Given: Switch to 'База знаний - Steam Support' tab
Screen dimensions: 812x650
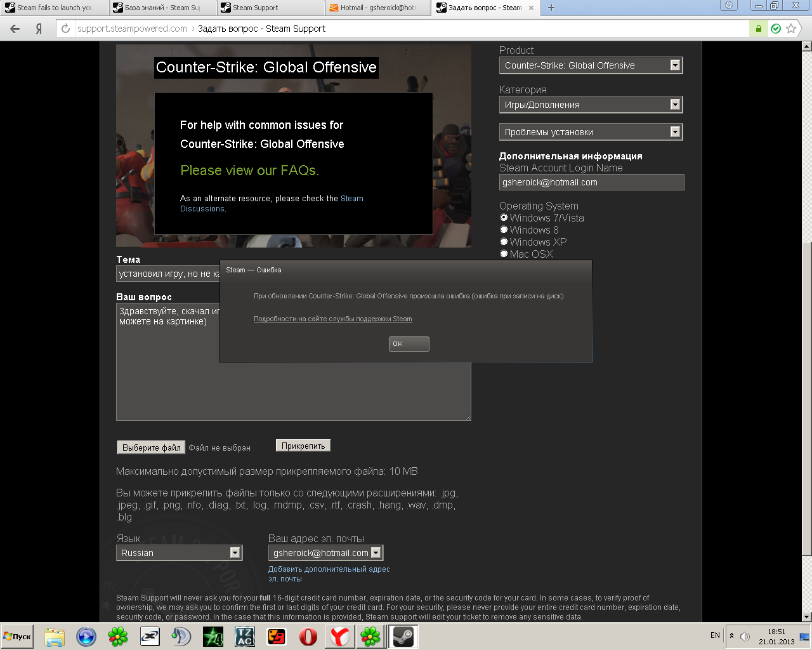Looking at the screenshot, I should (x=162, y=8).
